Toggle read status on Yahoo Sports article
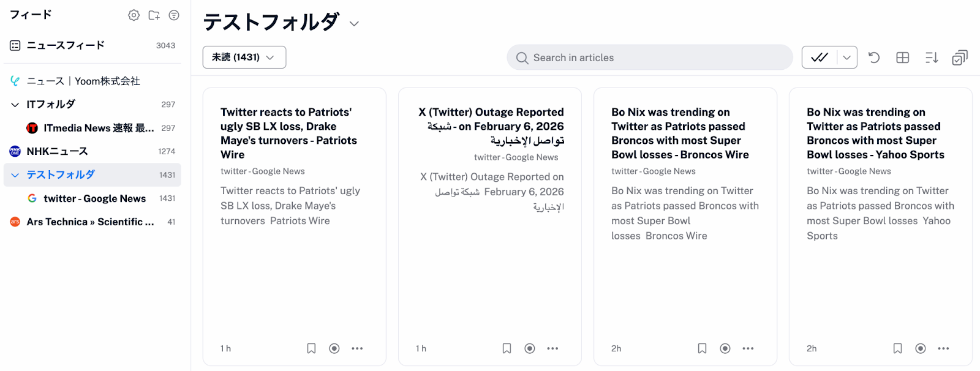This screenshot has height=371, width=980. 920,348
